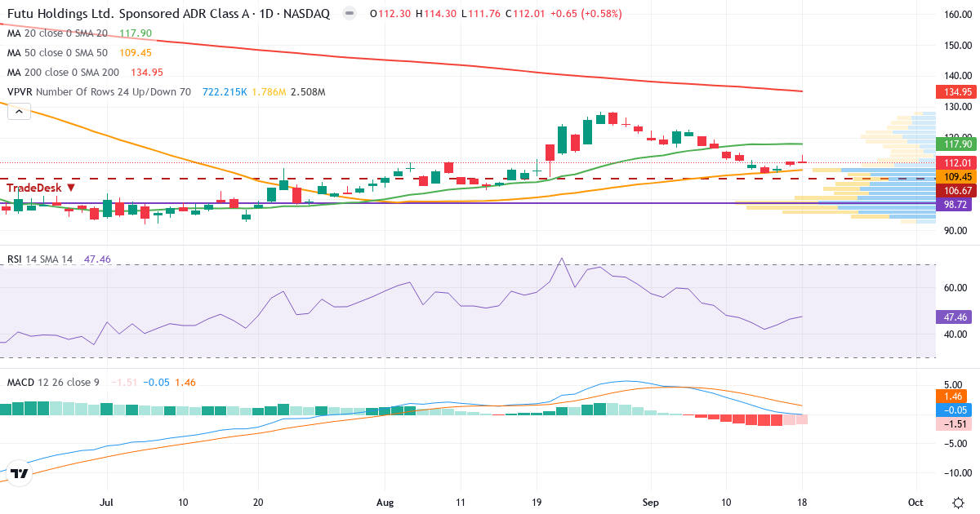This screenshot has width=980, height=514.
Task: Click the VPVR total value 2.508M
Action: pyautogui.click(x=309, y=92)
